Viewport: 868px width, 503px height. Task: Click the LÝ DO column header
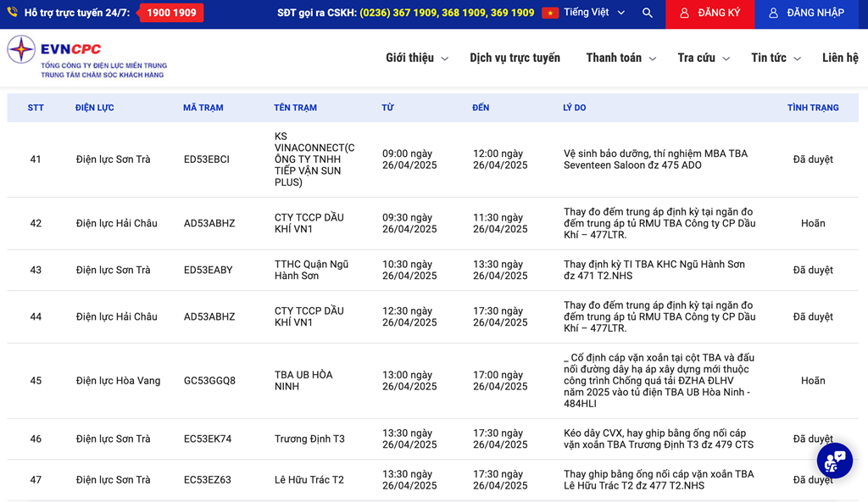point(575,108)
